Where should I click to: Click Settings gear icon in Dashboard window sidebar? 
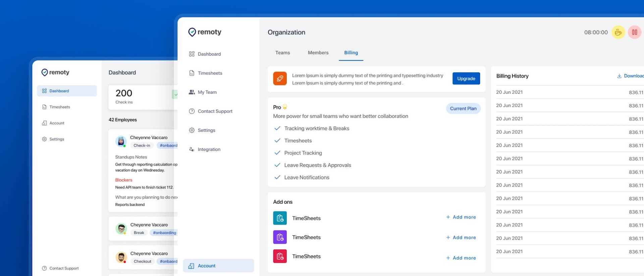pyautogui.click(x=44, y=139)
